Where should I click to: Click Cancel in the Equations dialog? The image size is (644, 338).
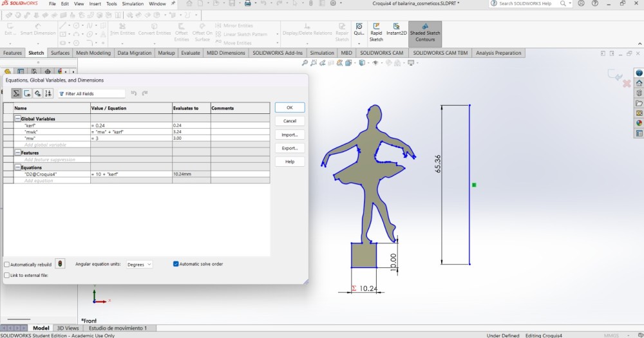290,121
